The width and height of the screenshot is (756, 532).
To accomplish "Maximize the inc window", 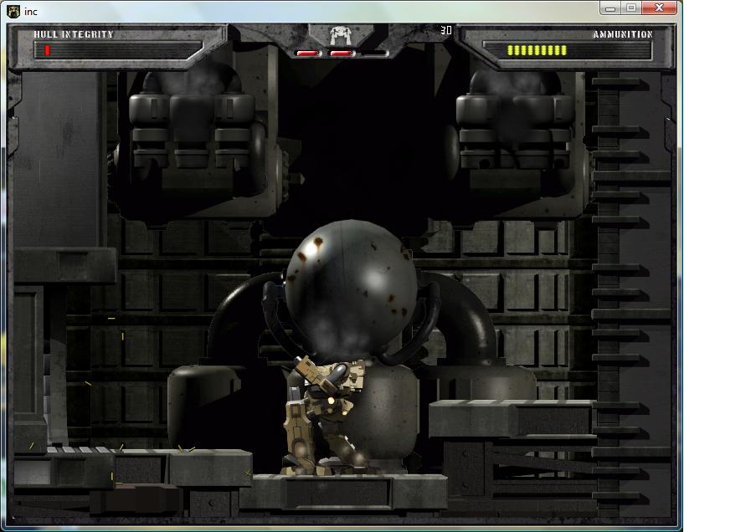I will (631, 8).
